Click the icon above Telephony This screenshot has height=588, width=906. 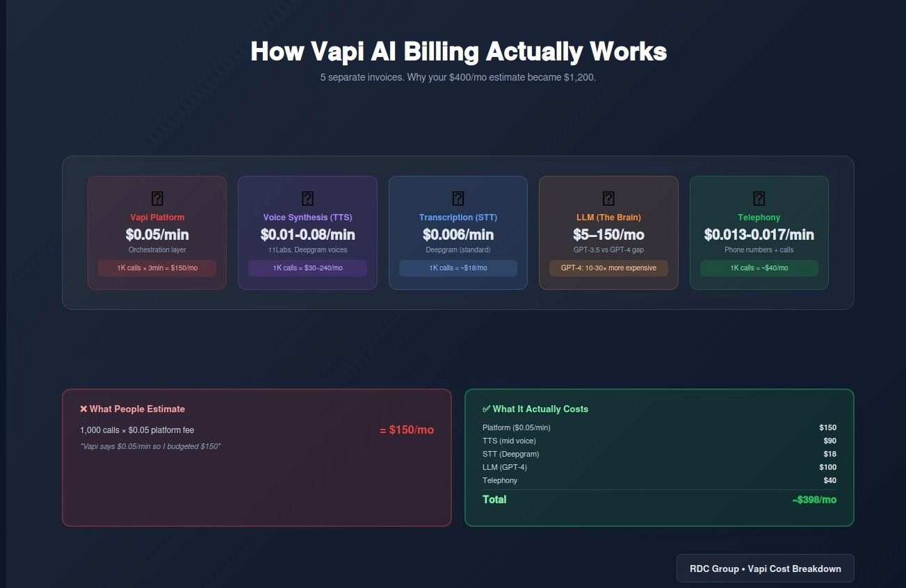click(x=759, y=199)
